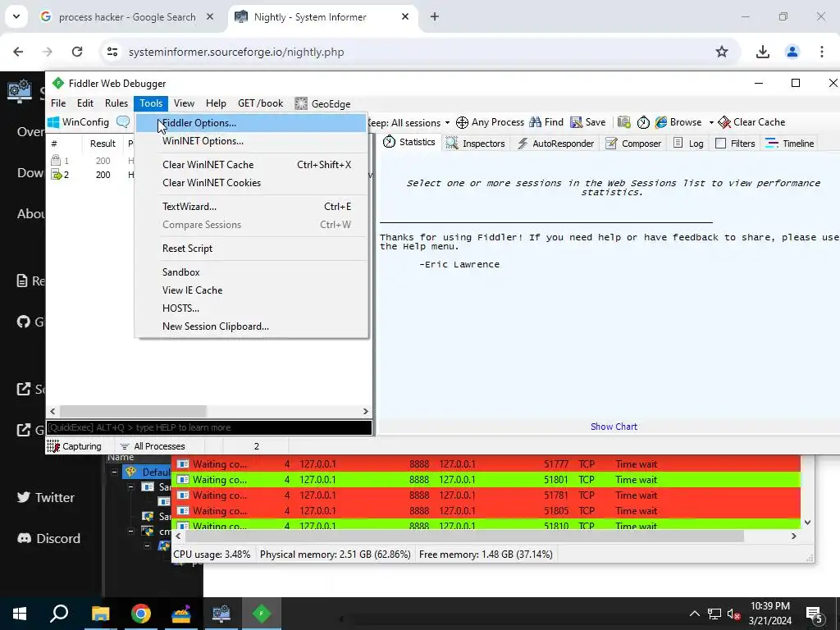The width and height of the screenshot is (840, 630).
Task: Click the site information icon in address bar
Action: point(112,52)
